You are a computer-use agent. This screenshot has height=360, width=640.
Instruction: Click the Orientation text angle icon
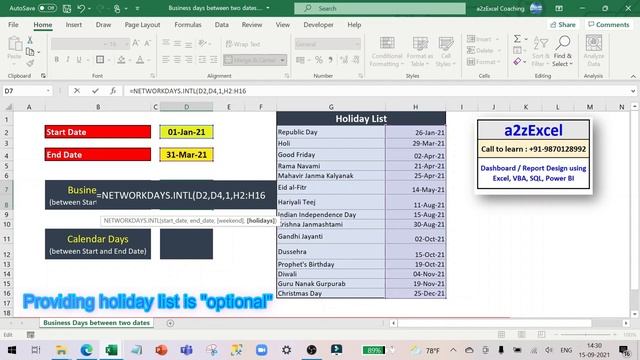(x=202, y=43)
